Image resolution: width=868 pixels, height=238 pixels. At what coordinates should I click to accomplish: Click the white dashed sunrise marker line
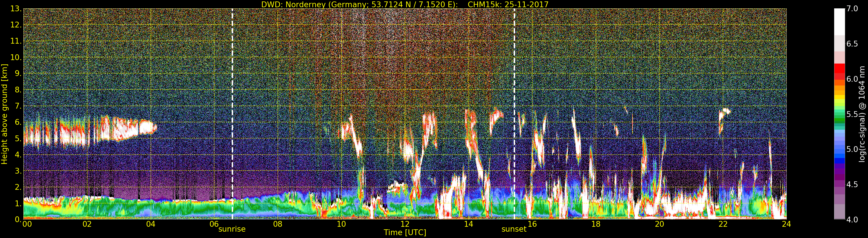232,114
